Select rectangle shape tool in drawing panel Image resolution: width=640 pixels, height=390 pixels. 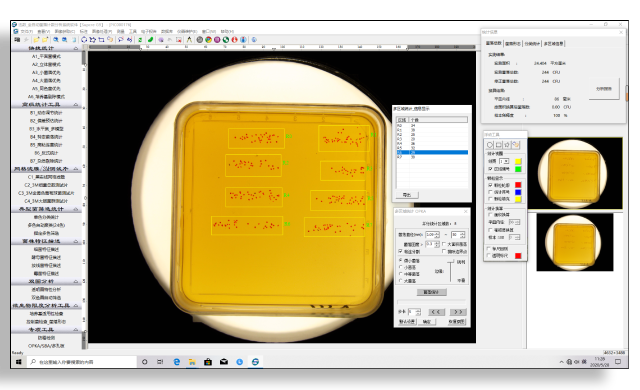(x=498, y=144)
